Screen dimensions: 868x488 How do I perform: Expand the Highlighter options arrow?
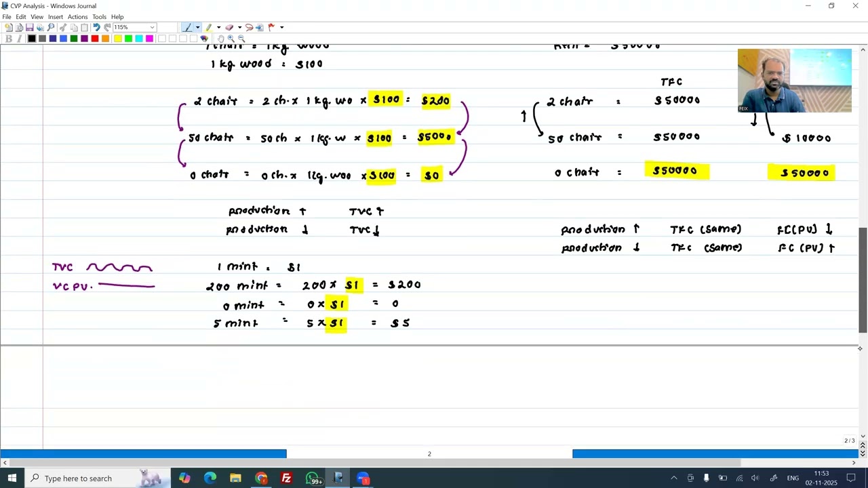coord(218,27)
